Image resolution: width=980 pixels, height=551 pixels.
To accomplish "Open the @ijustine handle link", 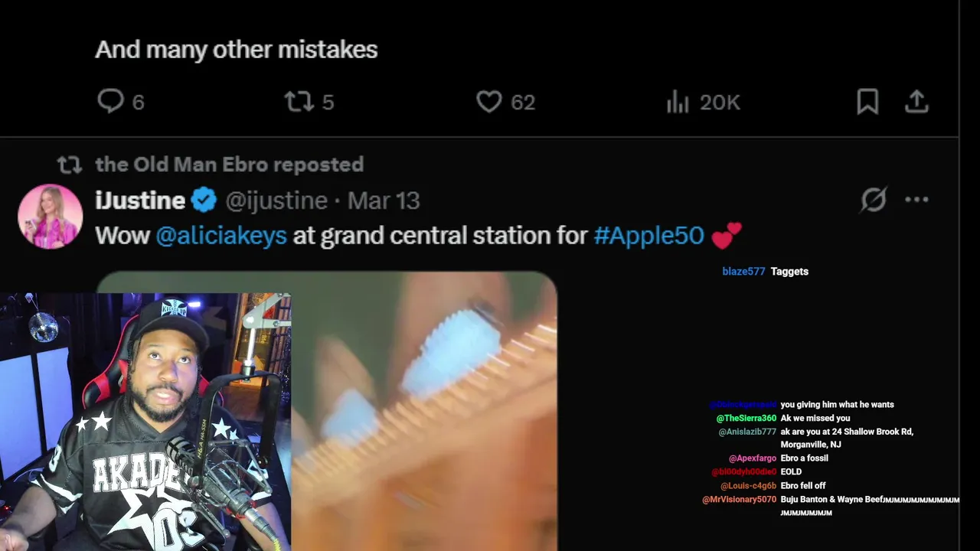I will (276, 201).
